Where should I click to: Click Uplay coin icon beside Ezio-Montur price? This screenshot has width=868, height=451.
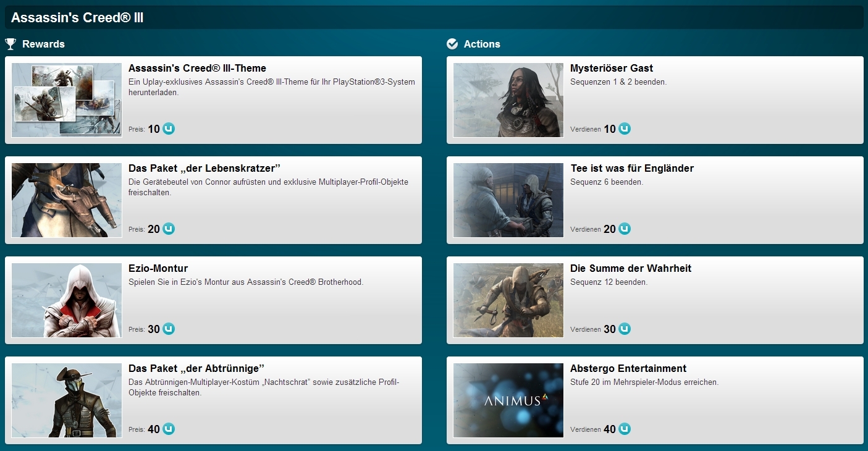pos(169,329)
